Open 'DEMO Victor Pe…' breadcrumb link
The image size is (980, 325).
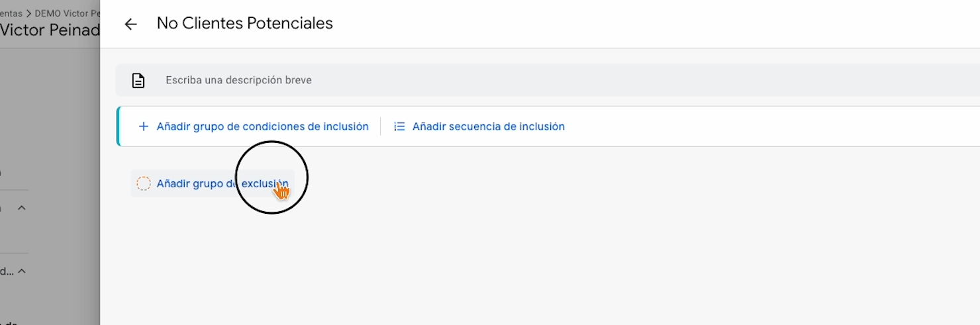point(66,13)
